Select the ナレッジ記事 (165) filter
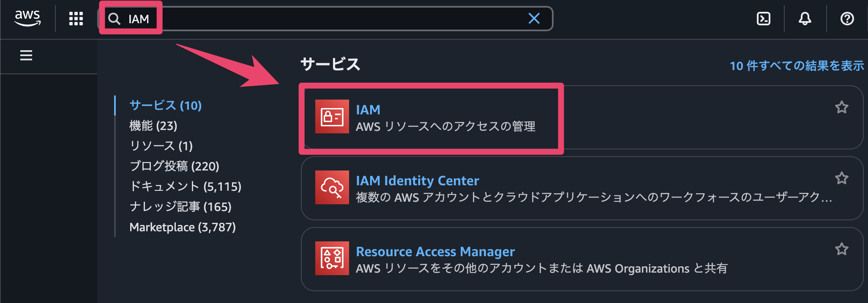This screenshot has width=868, height=303. (180, 206)
